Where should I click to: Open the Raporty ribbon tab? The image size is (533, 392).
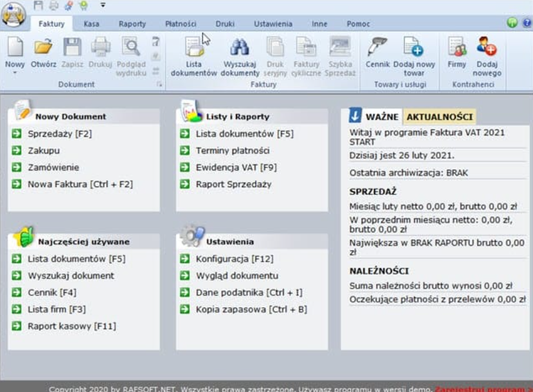click(132, 24)
